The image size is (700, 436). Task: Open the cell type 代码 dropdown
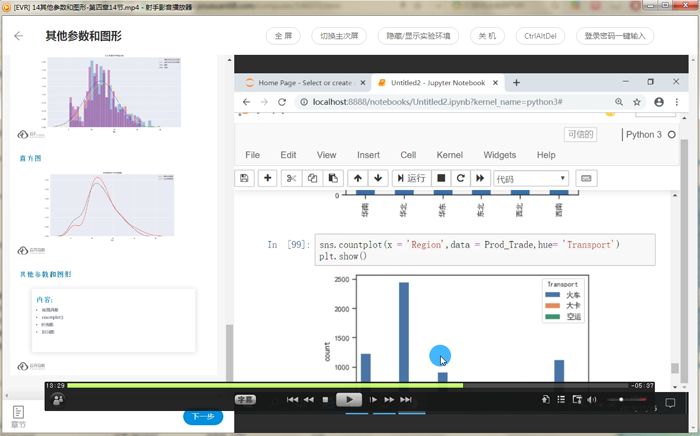pyautogui.click(x=531, y=178)
